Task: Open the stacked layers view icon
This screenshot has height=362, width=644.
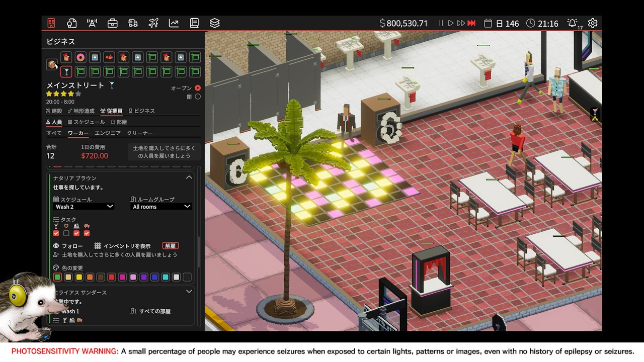Action: 215,23
